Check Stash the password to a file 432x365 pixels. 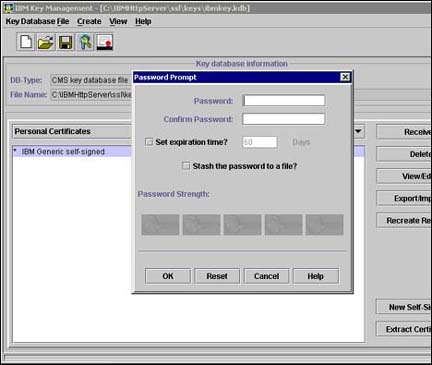pyautogui.click(x=186, y=166)
